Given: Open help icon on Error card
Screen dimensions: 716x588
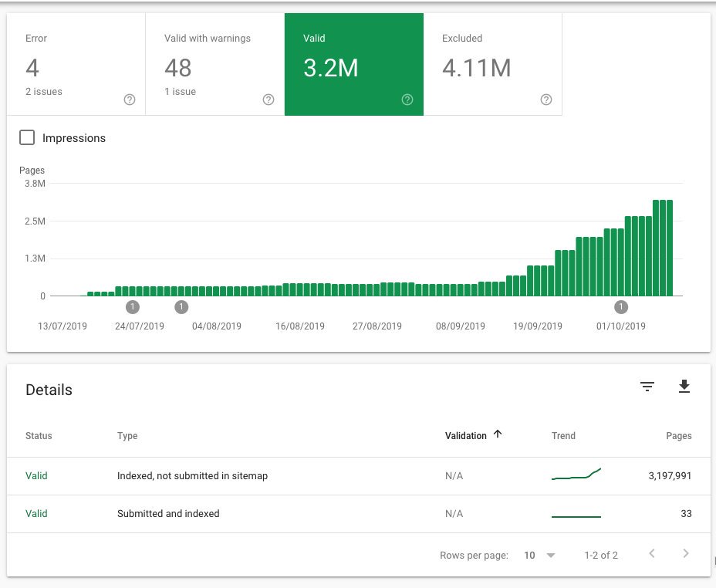Looking at the screenshot, I should point(130,100).
